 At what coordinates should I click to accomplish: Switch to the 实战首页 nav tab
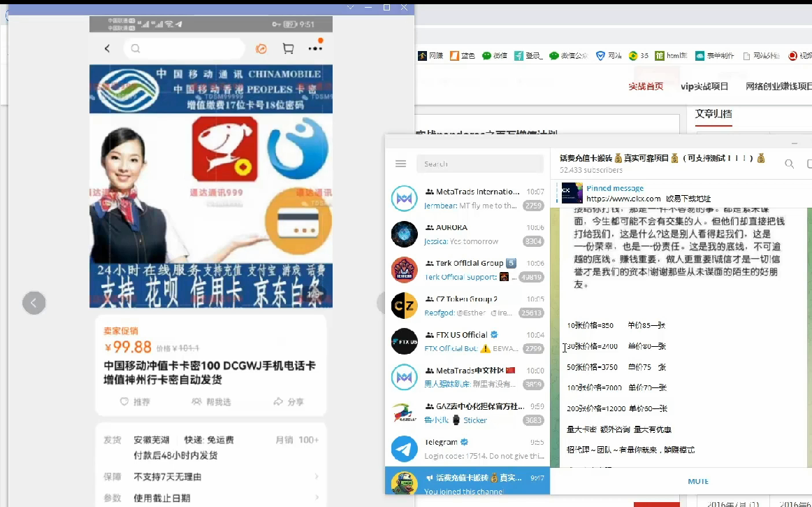pyautogui.click(x=646, y=87)
